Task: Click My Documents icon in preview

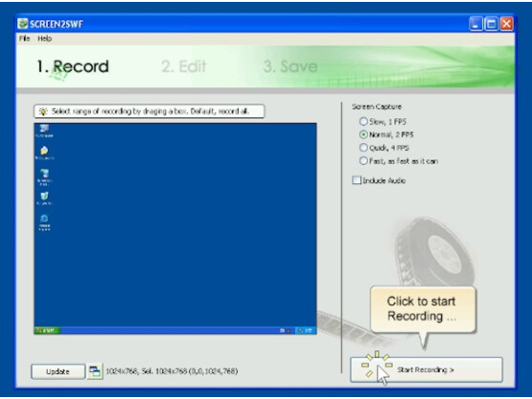Action: coord(44,153)
